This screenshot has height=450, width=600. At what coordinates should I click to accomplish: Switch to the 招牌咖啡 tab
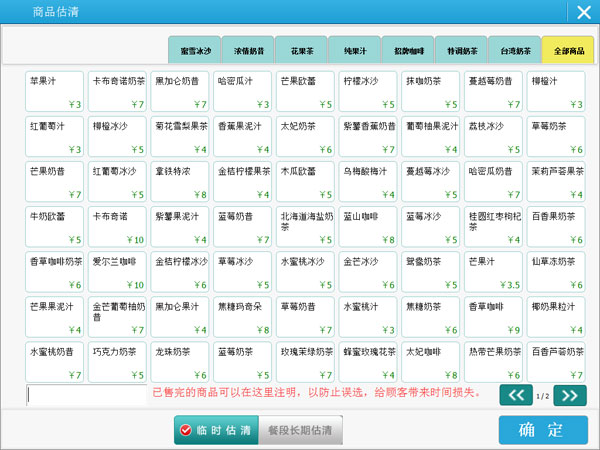pos(408,50)
